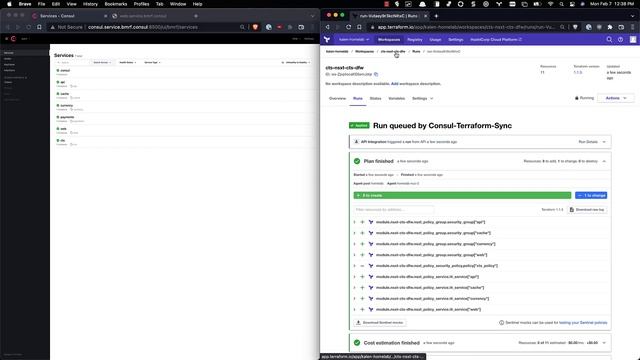Image resolution: width=640 pixels, height=360 pixels.
Task: Click the Apple menu icon
Action: point(9,4)
